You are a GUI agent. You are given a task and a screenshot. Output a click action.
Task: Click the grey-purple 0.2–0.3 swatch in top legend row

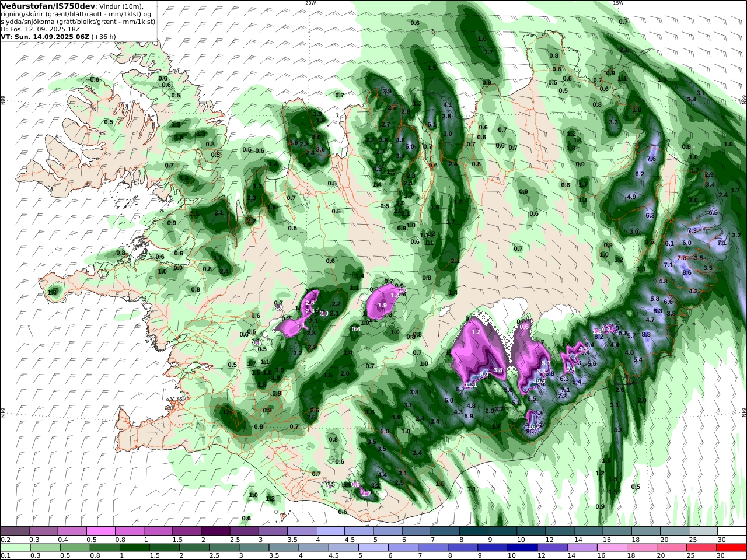15,531
